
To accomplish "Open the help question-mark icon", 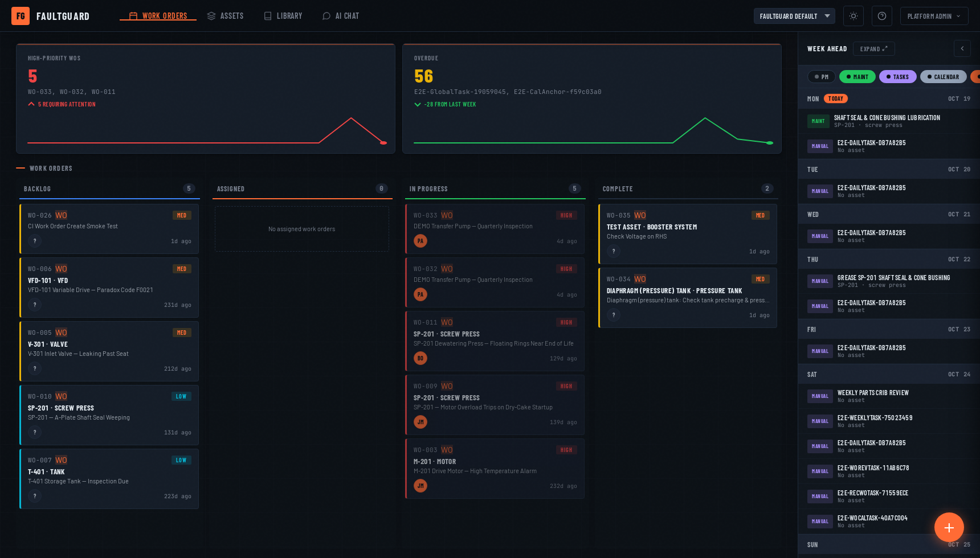I will click(882, 16).
